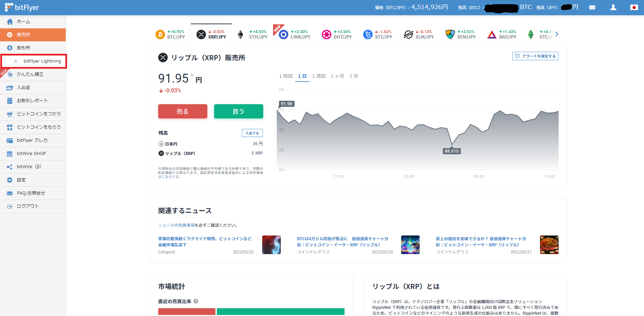Open the 直上の抵抗を突破できるか article
Image resolution: width=644 pixels, height=316 pixels.
(x=481, y=242)
